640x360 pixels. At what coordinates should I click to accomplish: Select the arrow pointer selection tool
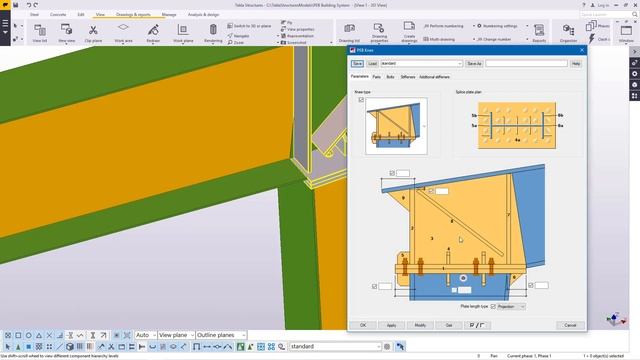point(8,347)
